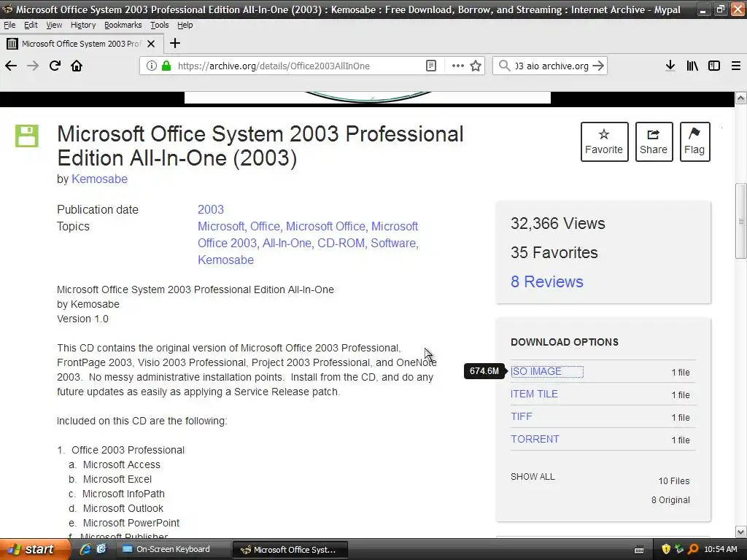Click SHOW ALL download files
747x560 pixels.
click(x=533, y=477)
